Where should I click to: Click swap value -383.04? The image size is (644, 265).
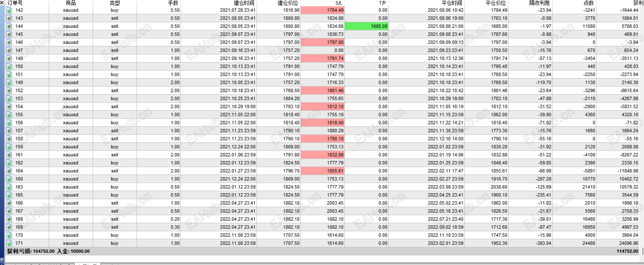coord(543,243)
